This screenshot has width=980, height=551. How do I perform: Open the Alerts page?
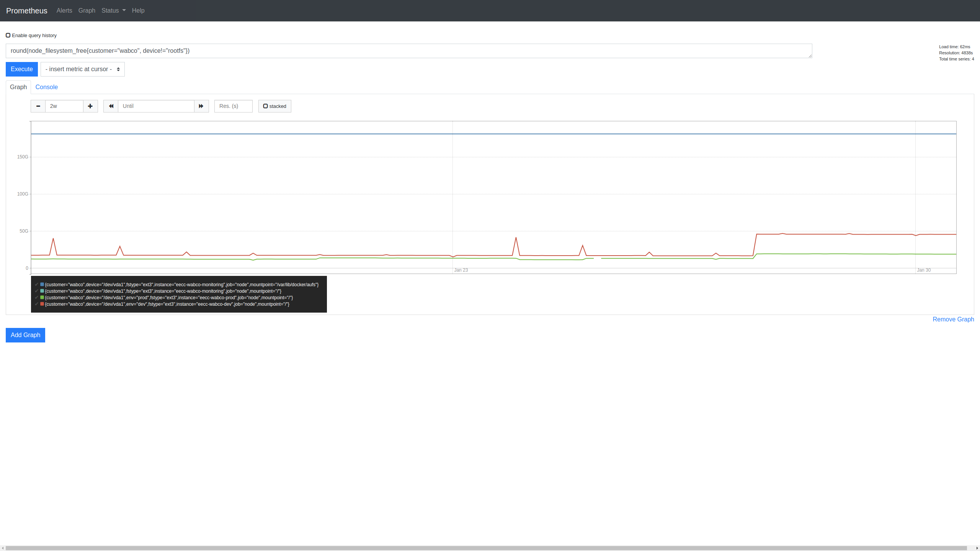[64, 10]
